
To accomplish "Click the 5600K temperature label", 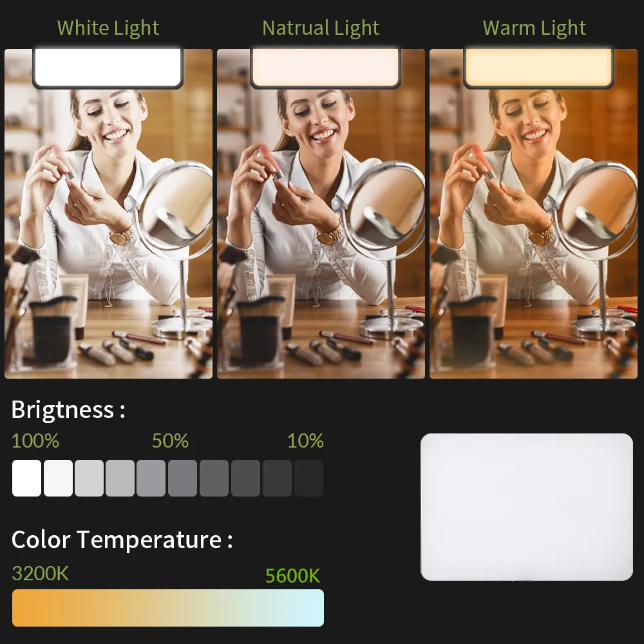I will [292, 576].
